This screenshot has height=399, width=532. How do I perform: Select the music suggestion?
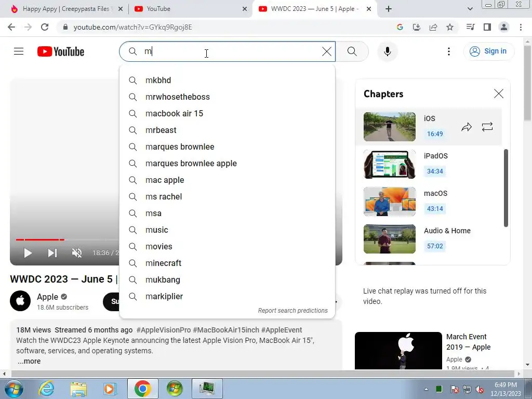[227, 230]
